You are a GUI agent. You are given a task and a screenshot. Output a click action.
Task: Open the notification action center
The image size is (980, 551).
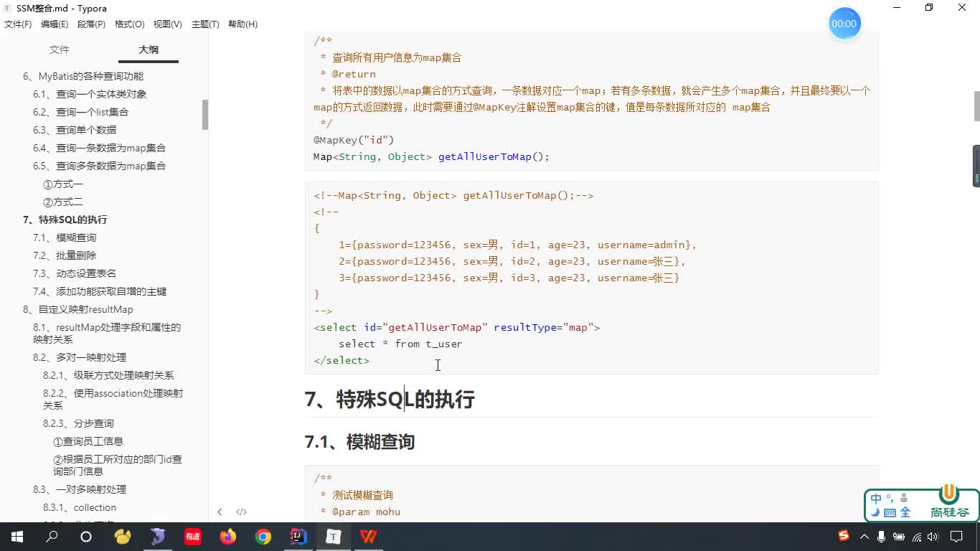[956, 537]
